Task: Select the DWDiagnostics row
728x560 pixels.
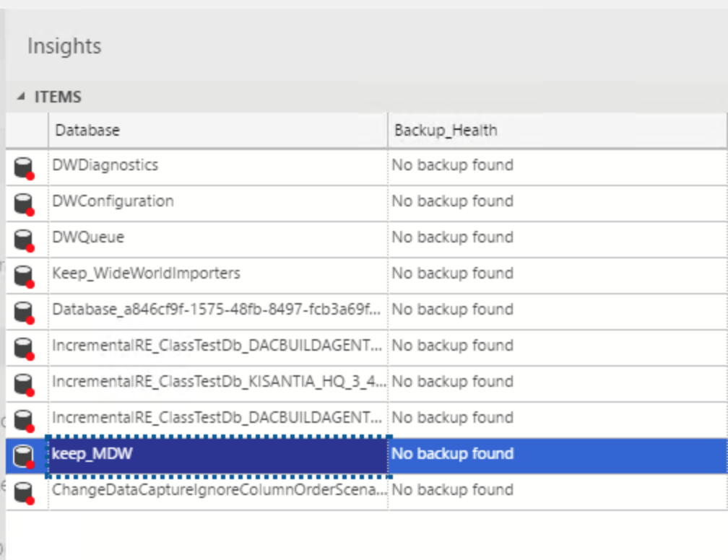Action: 217,165
